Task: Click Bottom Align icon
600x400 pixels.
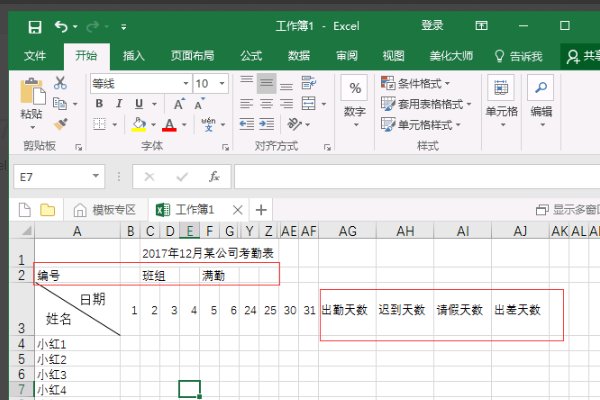Action: (x=286, y=87)
